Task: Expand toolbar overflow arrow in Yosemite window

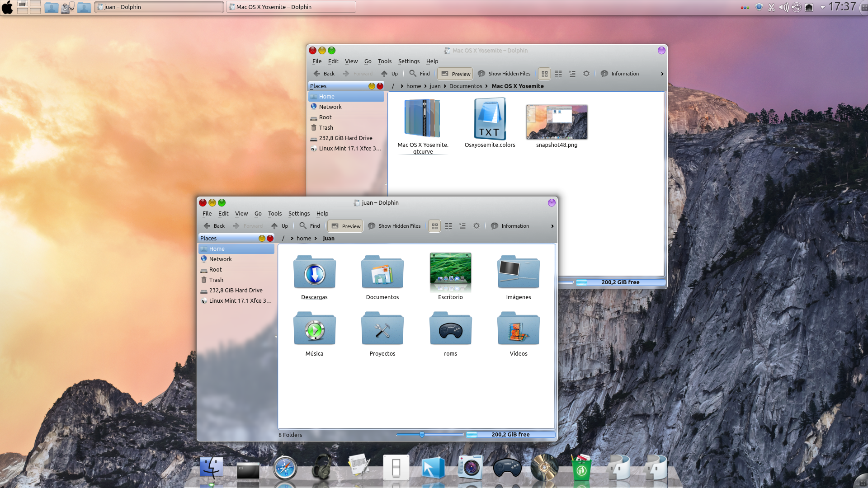Action: click(x=662, y=74)
